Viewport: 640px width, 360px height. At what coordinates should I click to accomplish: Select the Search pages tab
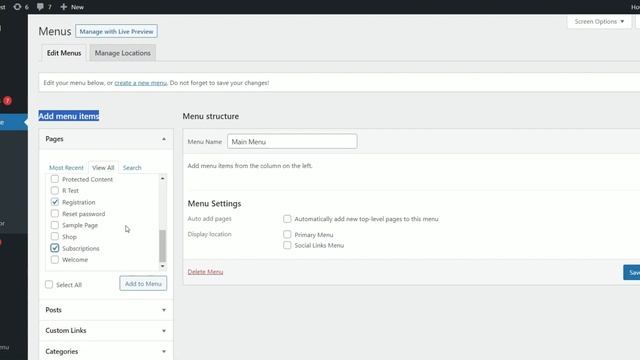pos(132,168)
